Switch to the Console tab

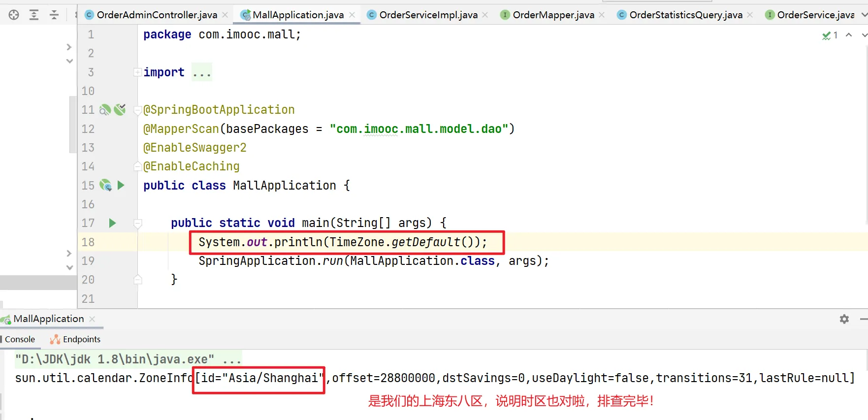click(20, 339)
